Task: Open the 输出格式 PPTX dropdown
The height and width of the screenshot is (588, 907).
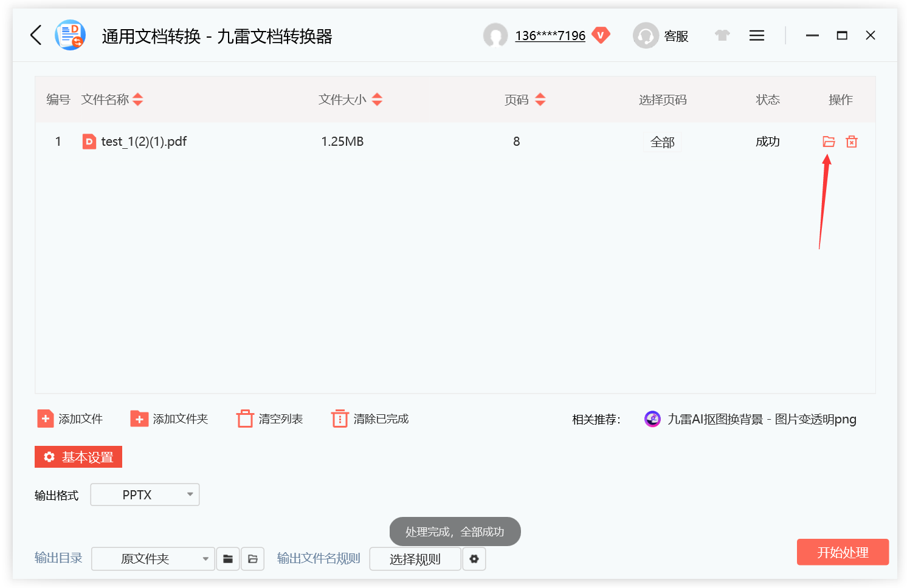Action: coord(145,494)
